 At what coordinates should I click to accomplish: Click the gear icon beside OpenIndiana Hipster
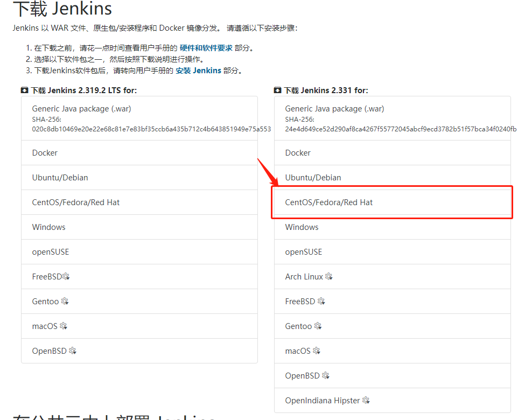point(366,400)
